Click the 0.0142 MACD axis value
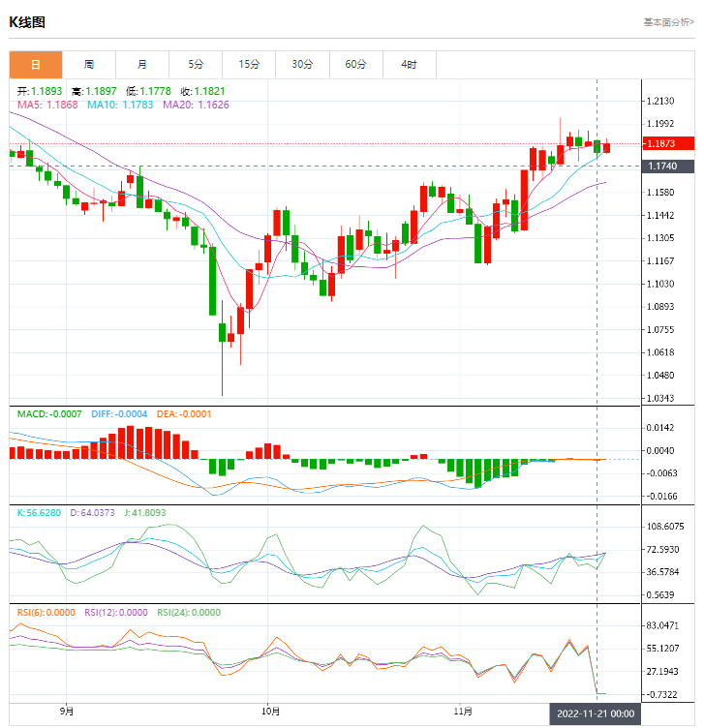This screenshot has width=704, height=728. click(x=660, y=428)
